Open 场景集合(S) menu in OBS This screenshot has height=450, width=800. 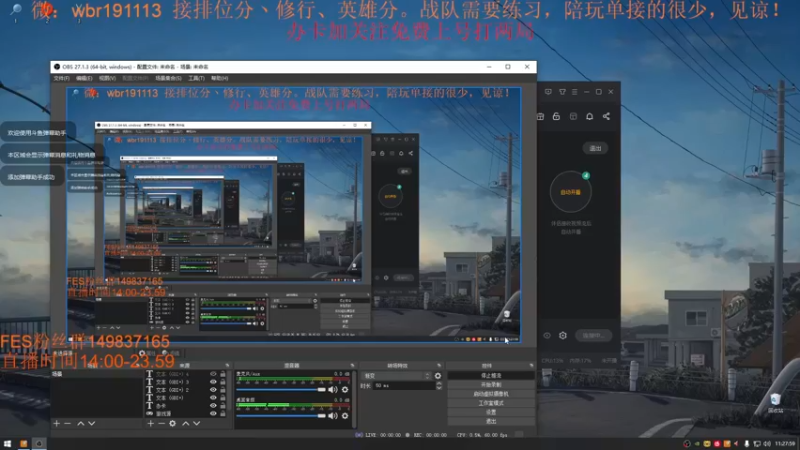click(x=168, y=78)
